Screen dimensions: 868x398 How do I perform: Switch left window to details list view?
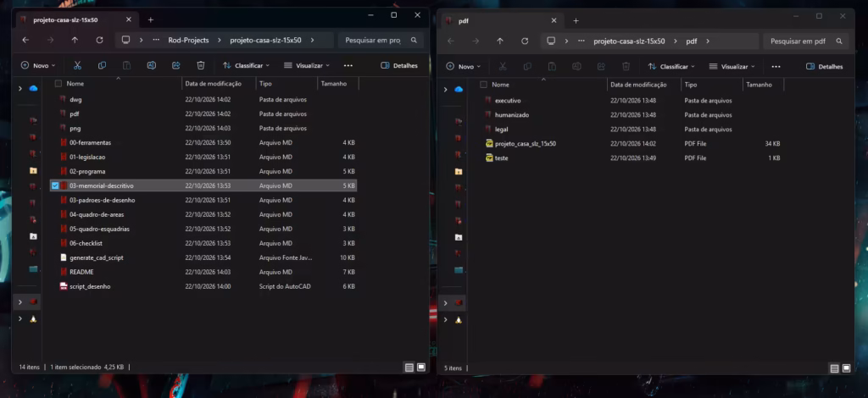coord(409,368)
